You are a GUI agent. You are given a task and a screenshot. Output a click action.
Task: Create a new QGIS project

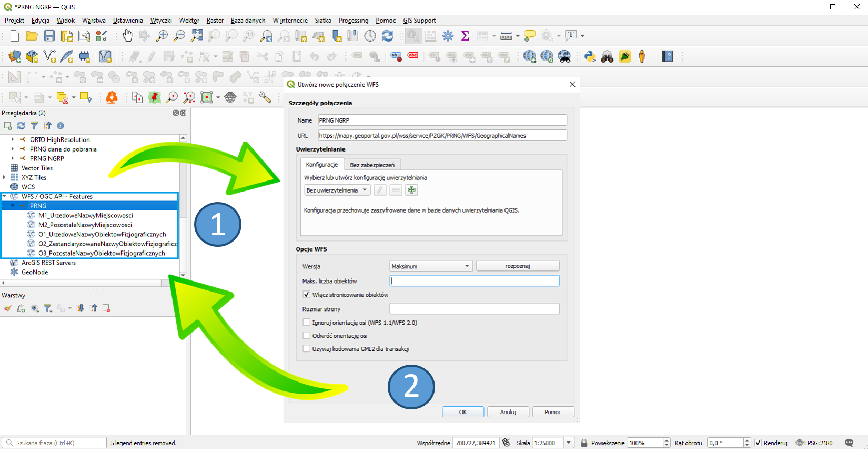point(15,36)
